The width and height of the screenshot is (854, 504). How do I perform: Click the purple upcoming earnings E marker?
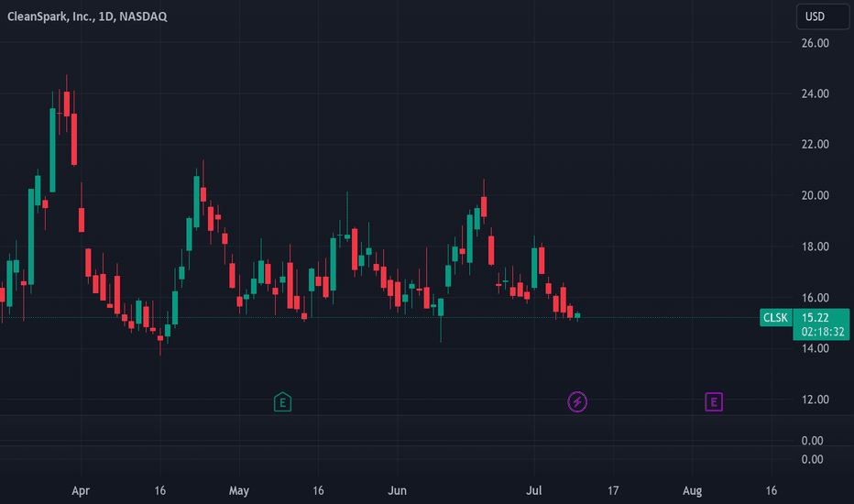pyautogui.click(x=714, y=402)
